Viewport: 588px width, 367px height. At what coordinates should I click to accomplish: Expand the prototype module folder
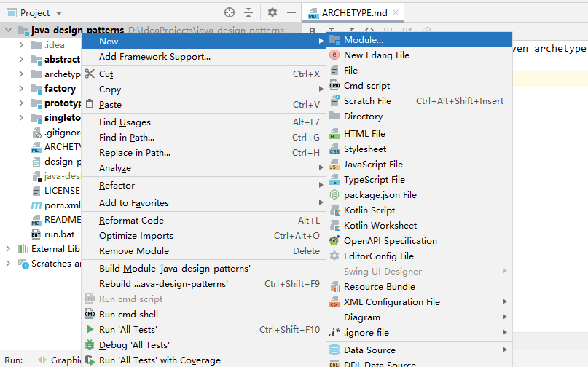coord(21,103)
